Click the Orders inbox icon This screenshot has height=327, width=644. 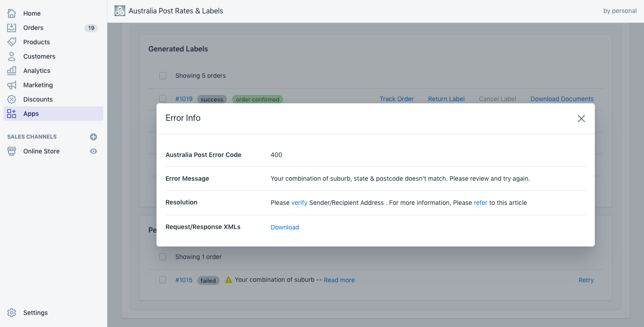[x=12, y=28]
